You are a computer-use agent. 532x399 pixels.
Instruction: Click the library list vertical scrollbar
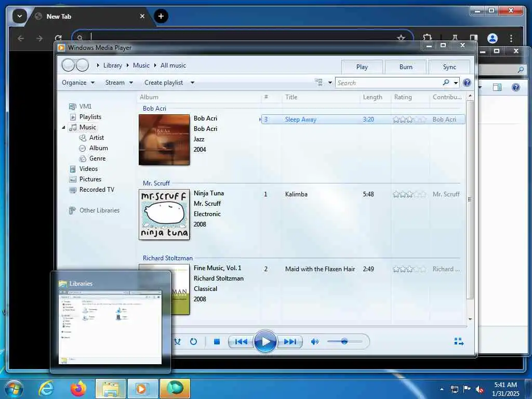point(470,199)
